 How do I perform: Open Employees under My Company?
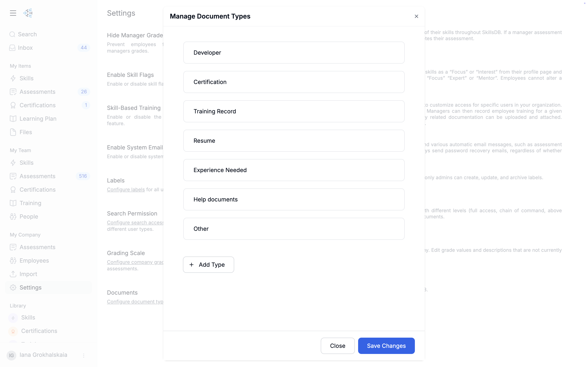[34, 260]
